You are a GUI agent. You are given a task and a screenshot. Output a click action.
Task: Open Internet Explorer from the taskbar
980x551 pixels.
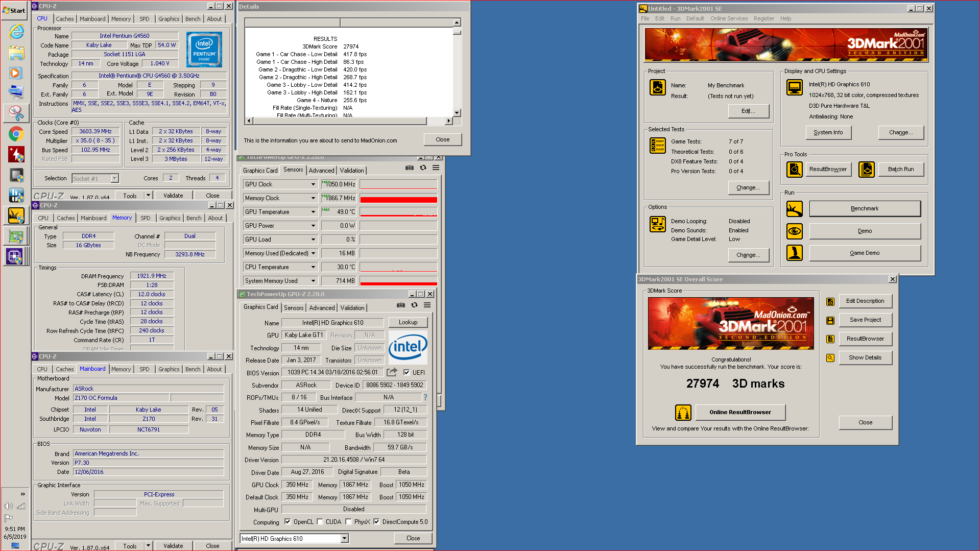point(16,32)
